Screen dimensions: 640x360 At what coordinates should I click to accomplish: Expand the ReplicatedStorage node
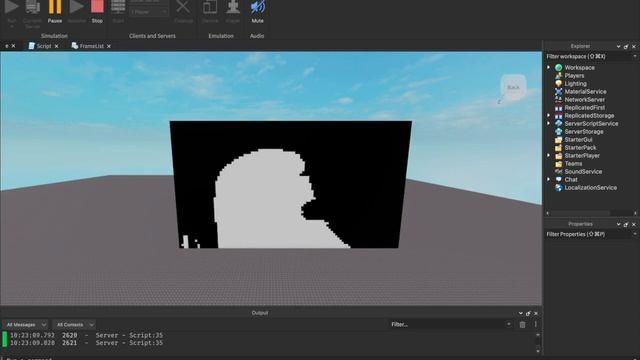(x=549, y=116)
